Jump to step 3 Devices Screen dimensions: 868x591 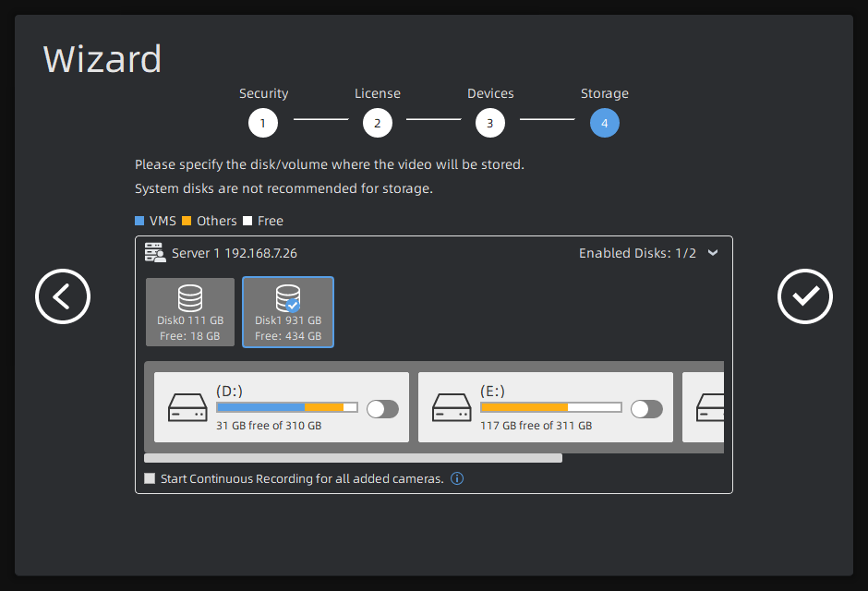[x=490, y=123]
